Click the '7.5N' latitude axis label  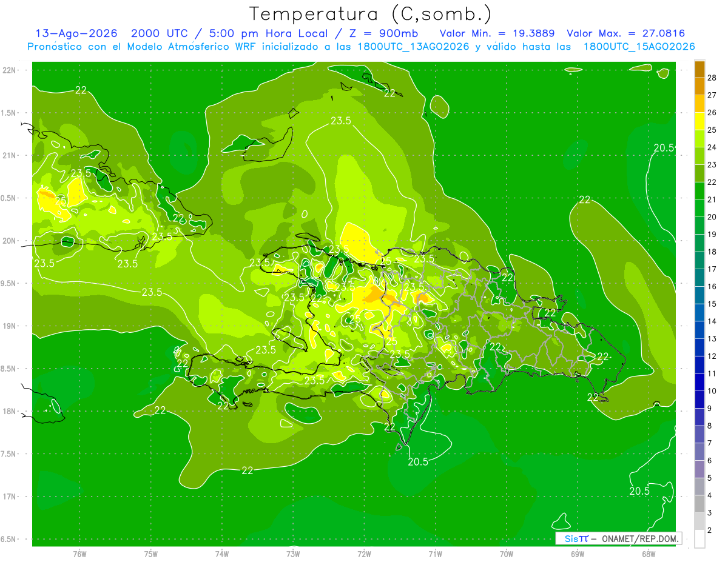[x=9, y=453]
